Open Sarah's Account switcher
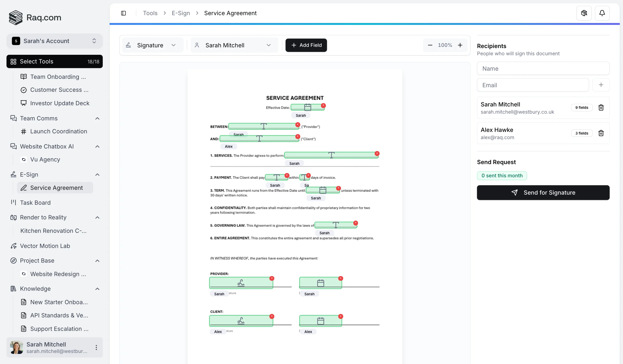The height and width of the screenshot is (364, 623). pyautogui.click(x=54, y=41)
